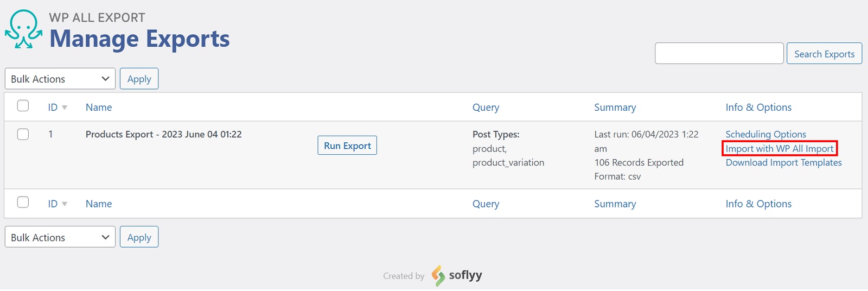The height and width of the screenshot is (291, 868).
Task: Click Import with WP All Import link
Action: [x=779, y=149]
